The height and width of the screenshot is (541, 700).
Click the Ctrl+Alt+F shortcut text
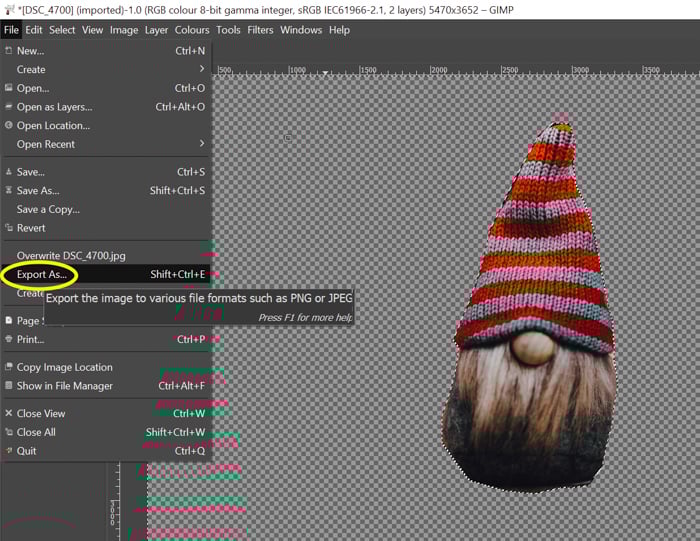(182, 386)
